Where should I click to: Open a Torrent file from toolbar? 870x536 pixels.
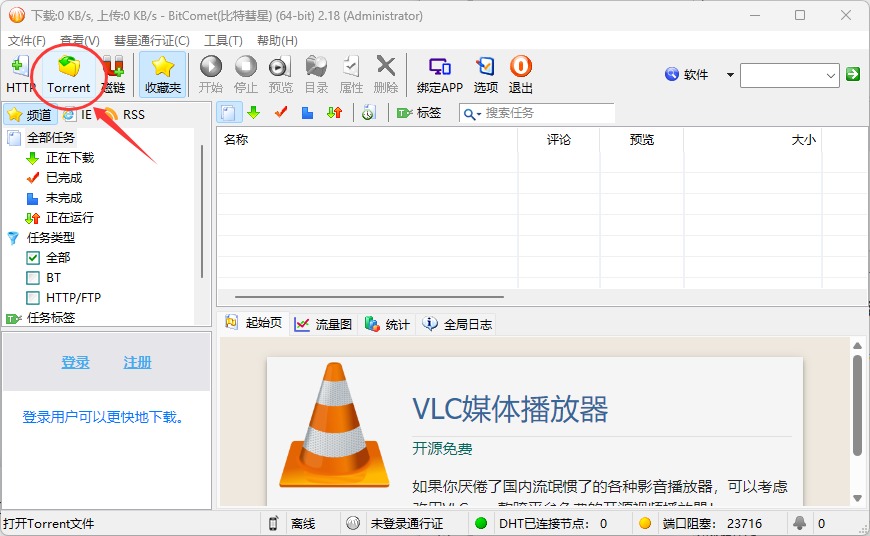pyautogui.click(x=68, y=74)
